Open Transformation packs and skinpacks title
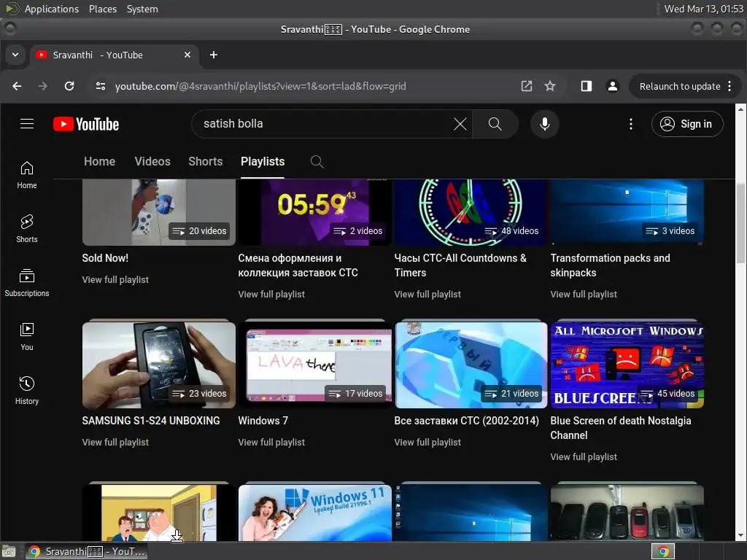This screenshot has width=747, height=560. [611, 265]
